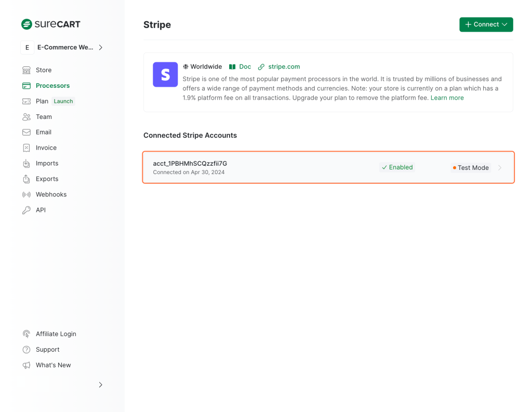Click the Learn more link
This screenshot has width=532, height=412.
tap(447, 97)
